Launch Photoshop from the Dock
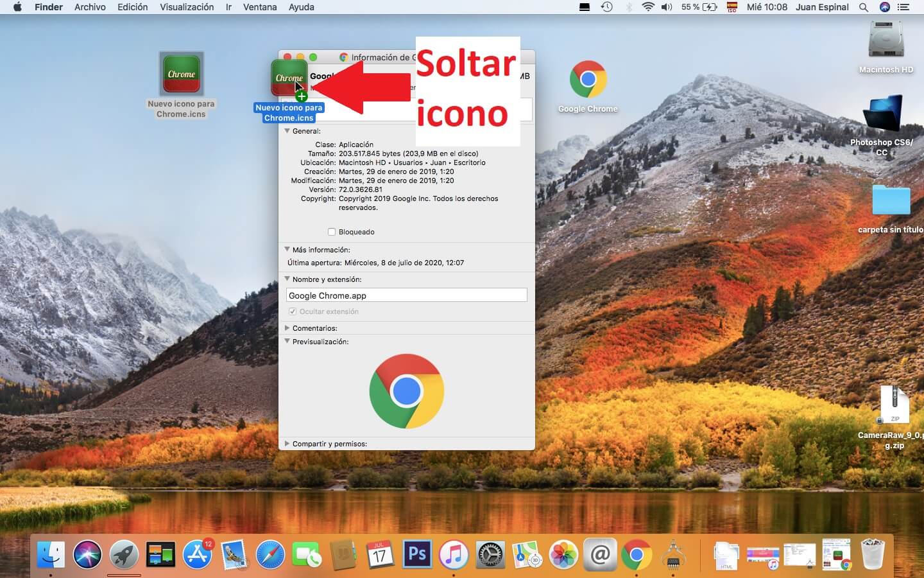The height and width of the screenshot is (578, 924). (417, 554)
